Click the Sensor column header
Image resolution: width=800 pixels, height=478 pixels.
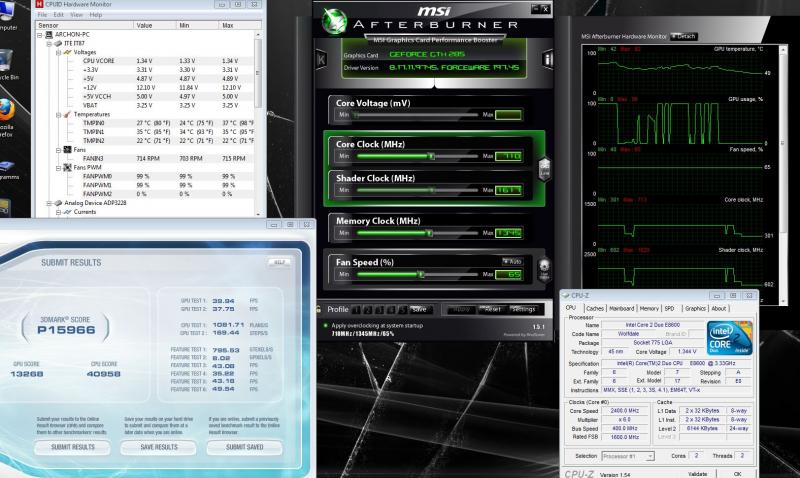tap(85, 25)
